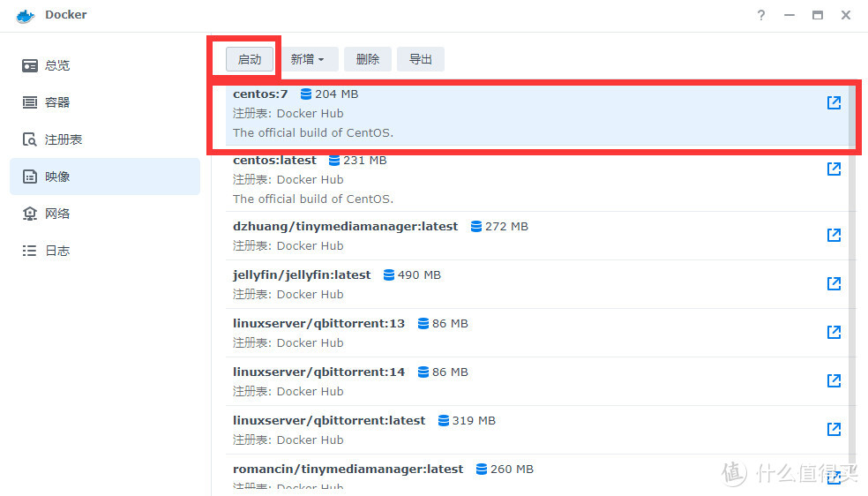Minimize the Docker window
Image resolution: width=868 pixels, height=496 pixels.
click(x=789, y=15)
